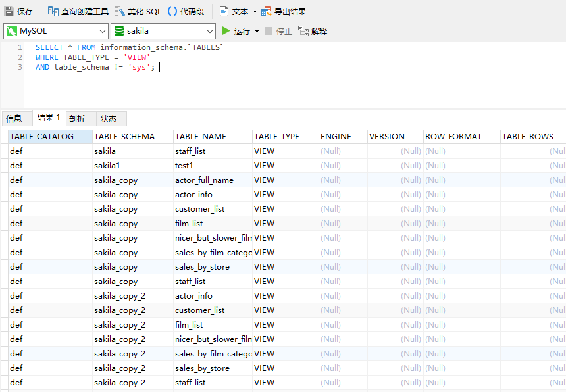The image size is (566, 392).
Task: Click the ROW_FORMAT column header
Action: (x=461, y=137)
